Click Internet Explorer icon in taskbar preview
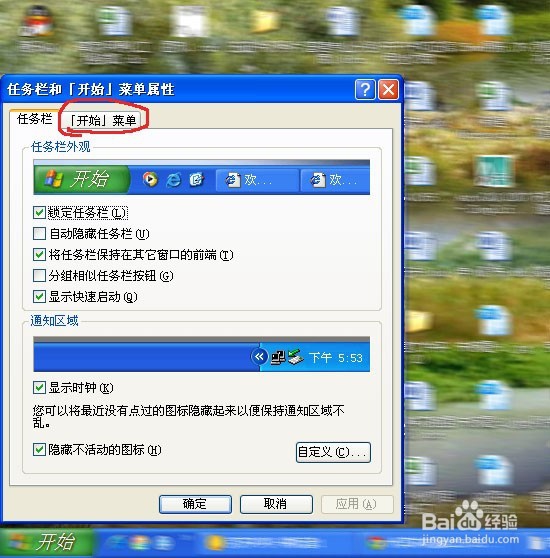The height and width of the screenshot is (558, 550). (x=173, y=180)
